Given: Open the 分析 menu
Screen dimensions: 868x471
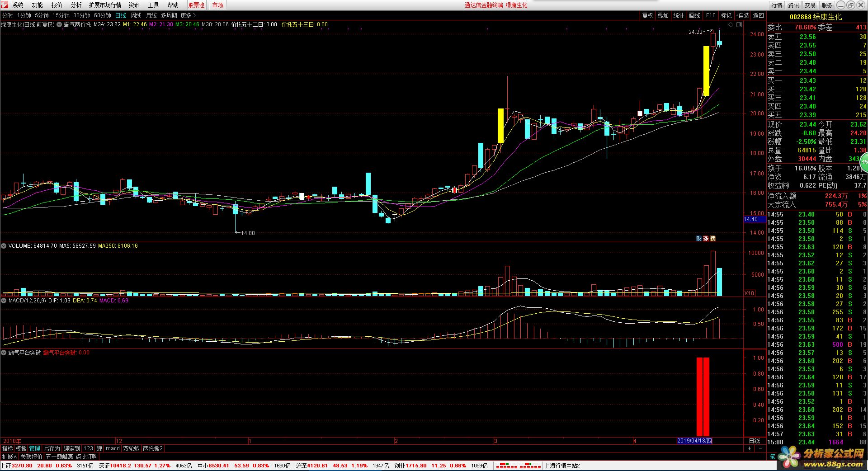Looking at the screenshot, I should [76, 5].
